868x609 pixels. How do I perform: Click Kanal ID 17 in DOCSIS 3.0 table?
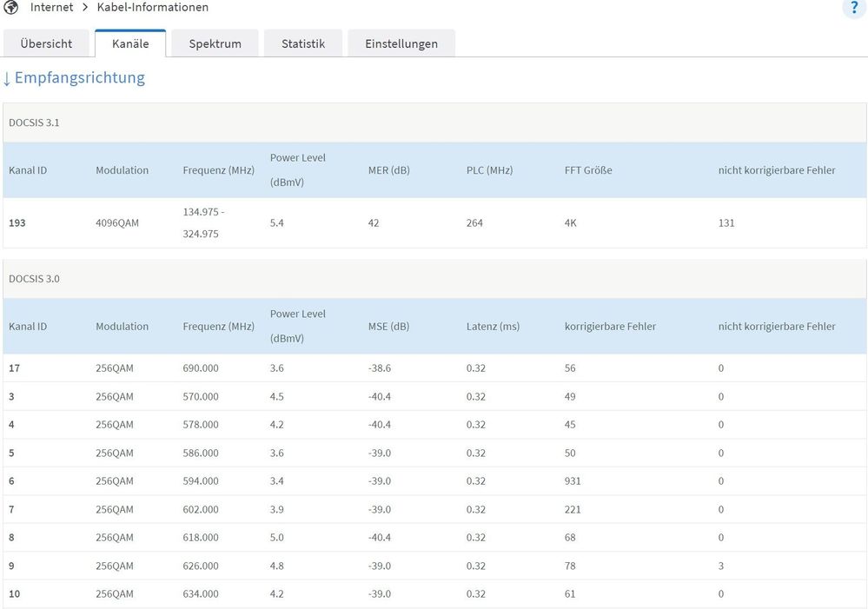pos(15,368)
